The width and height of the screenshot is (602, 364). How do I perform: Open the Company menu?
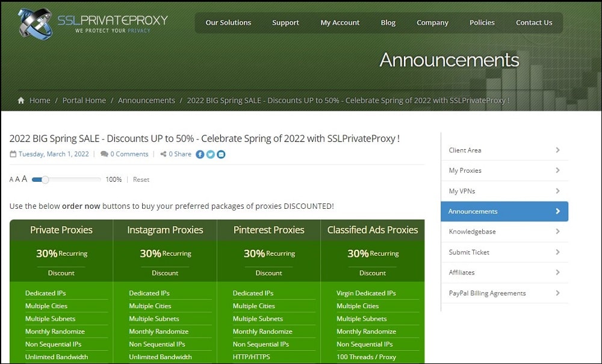coord(433,23)
